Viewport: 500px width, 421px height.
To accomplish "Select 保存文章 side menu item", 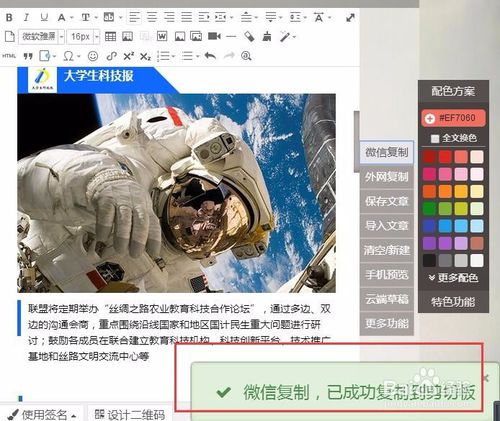I will [x=387, y=201].
